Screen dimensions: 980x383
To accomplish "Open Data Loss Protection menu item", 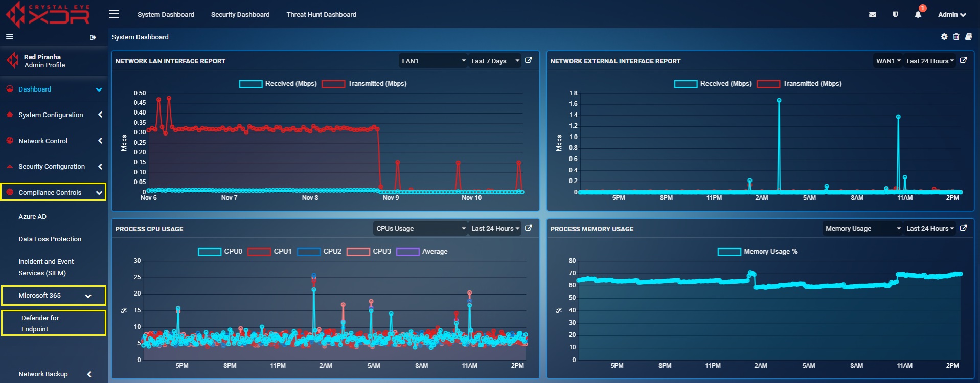I will (50, 239).
